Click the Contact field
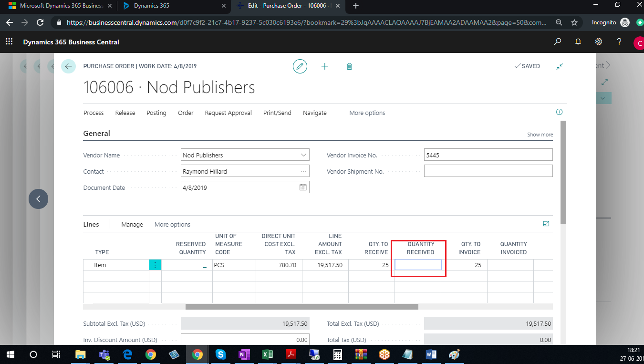644x364 pixels. click(245, 171)
